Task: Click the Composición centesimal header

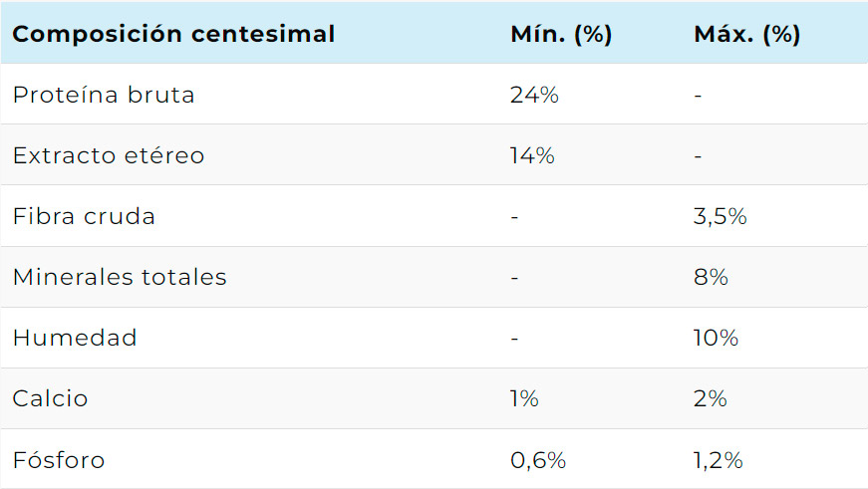Action: 173,34
